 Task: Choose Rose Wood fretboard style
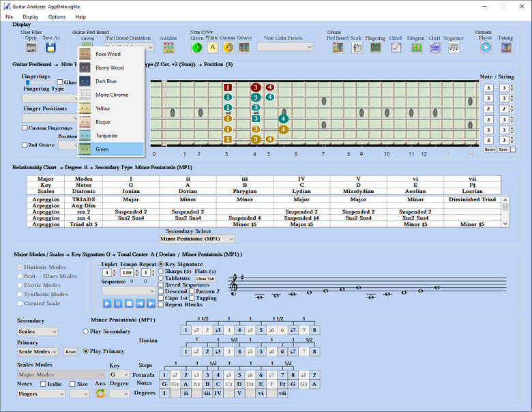[x=111, y=54]
